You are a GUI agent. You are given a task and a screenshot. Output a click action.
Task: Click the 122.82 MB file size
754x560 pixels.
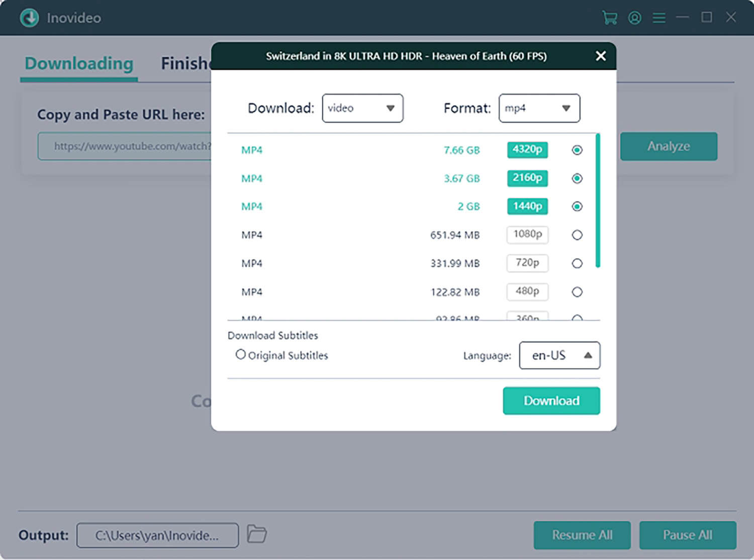pos(455,292)
